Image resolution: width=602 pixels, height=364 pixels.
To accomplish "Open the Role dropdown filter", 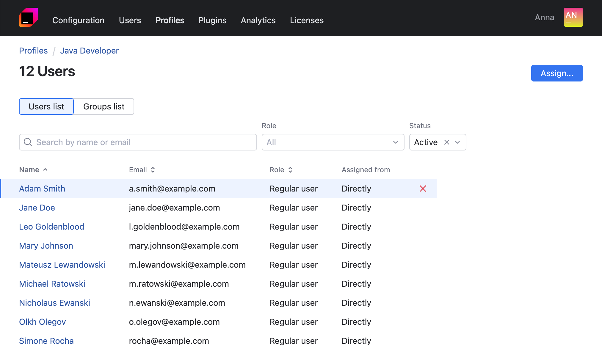I will point(333,142).
